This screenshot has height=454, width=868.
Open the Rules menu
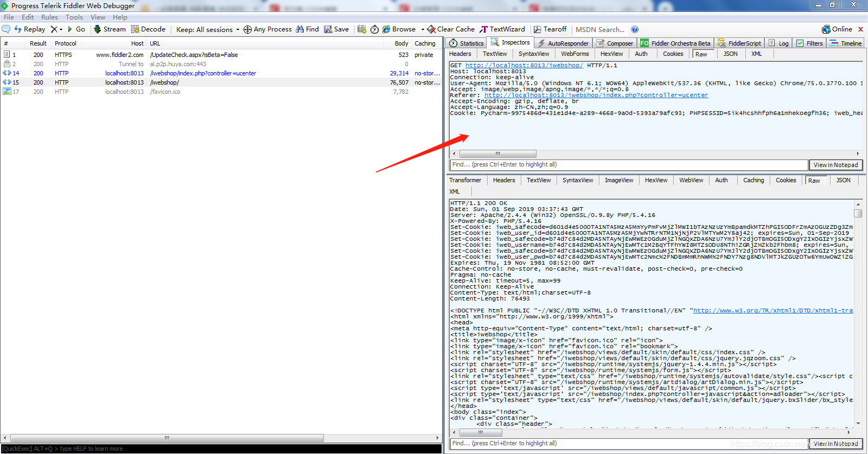[49, 17]
